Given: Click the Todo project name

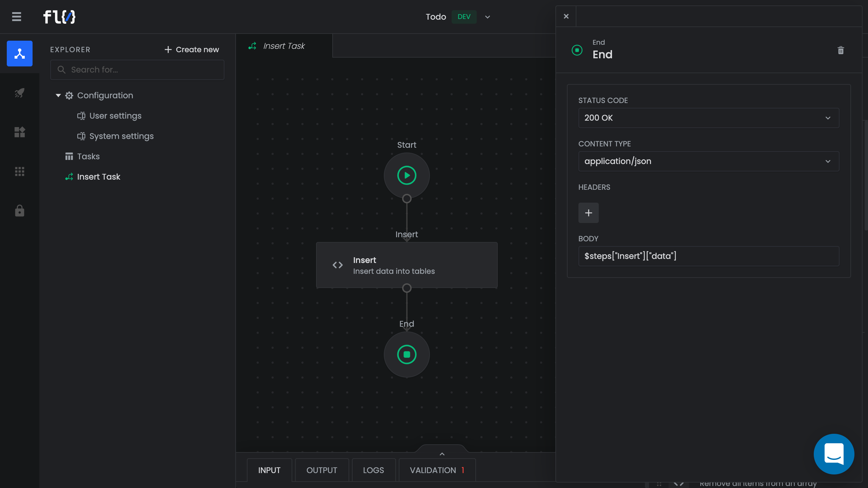Looking at the screenshot, I should coord(436,17).
